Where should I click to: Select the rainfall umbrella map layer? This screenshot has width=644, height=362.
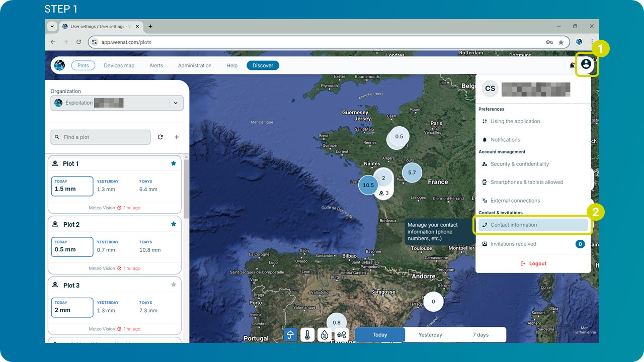290,335
